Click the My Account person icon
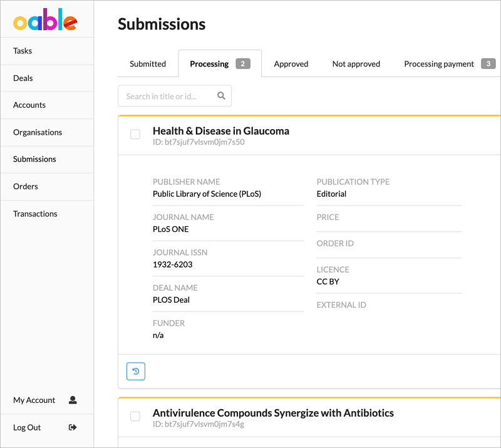 click(73, 400)
